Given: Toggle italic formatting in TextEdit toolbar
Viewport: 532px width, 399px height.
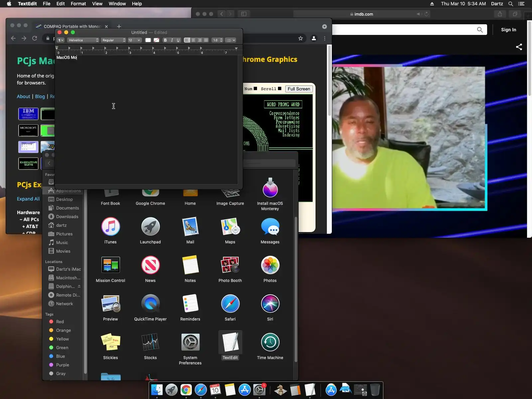Looking at the screenshot, I should 172,40.
